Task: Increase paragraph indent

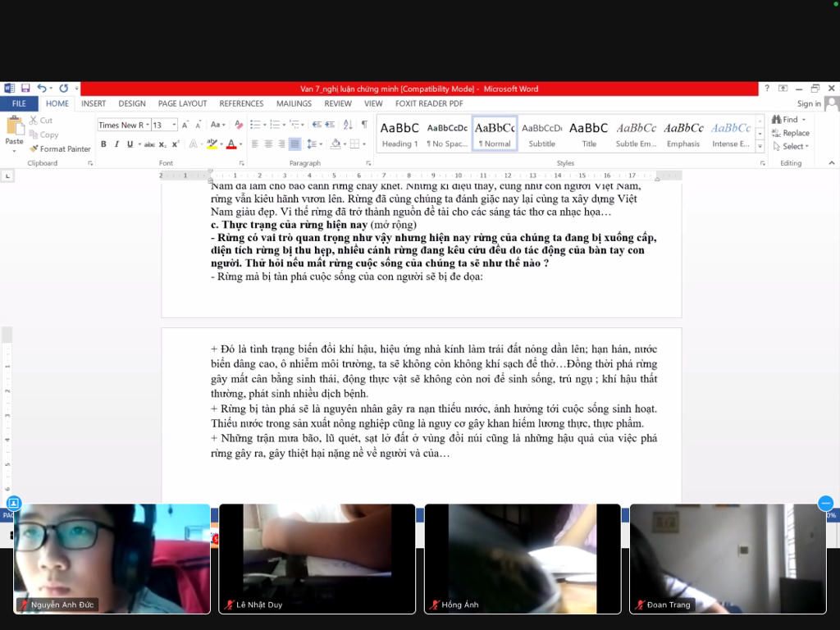Action: coord(330,125)
